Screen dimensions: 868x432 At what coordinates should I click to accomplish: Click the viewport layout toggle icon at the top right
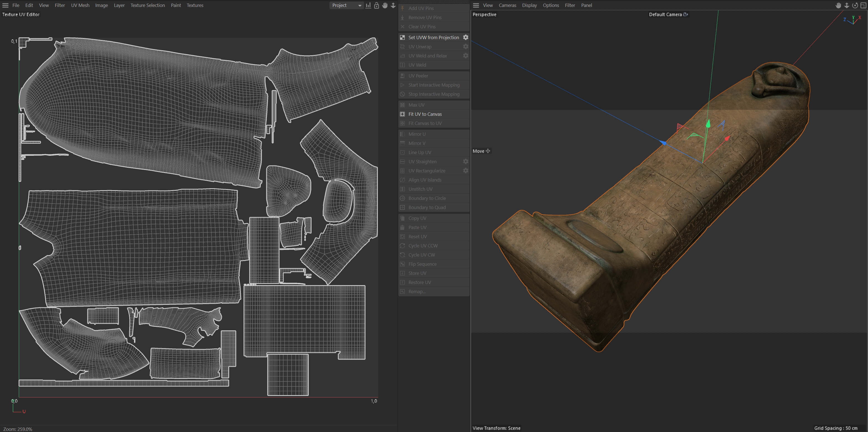coord(863,5)
